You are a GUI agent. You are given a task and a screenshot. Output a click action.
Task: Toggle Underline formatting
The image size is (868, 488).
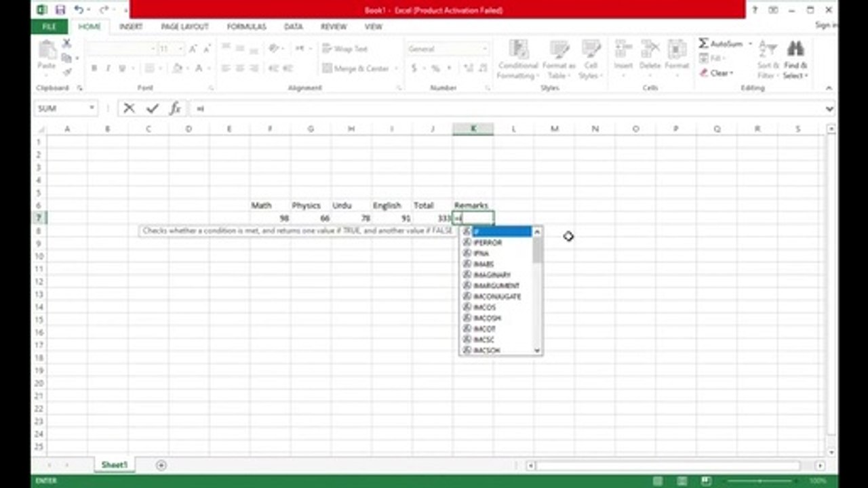(x=122, y=68)
